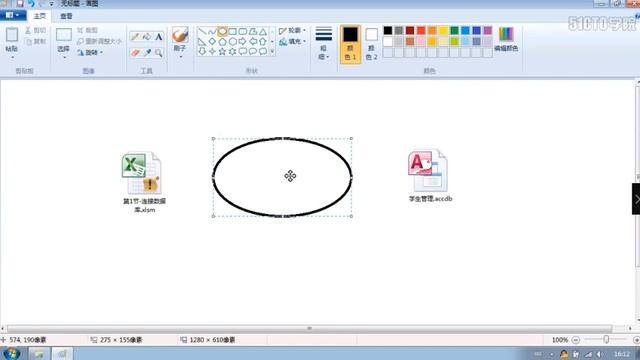Choose the Rounded rectangle shape

tap(243, 31)
